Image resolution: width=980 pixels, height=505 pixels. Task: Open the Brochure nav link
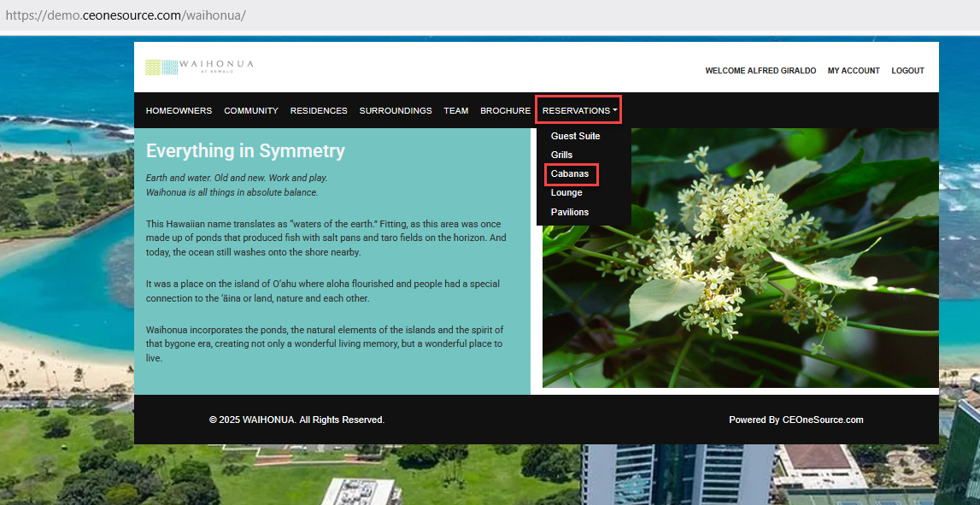[x=505, y=111]
